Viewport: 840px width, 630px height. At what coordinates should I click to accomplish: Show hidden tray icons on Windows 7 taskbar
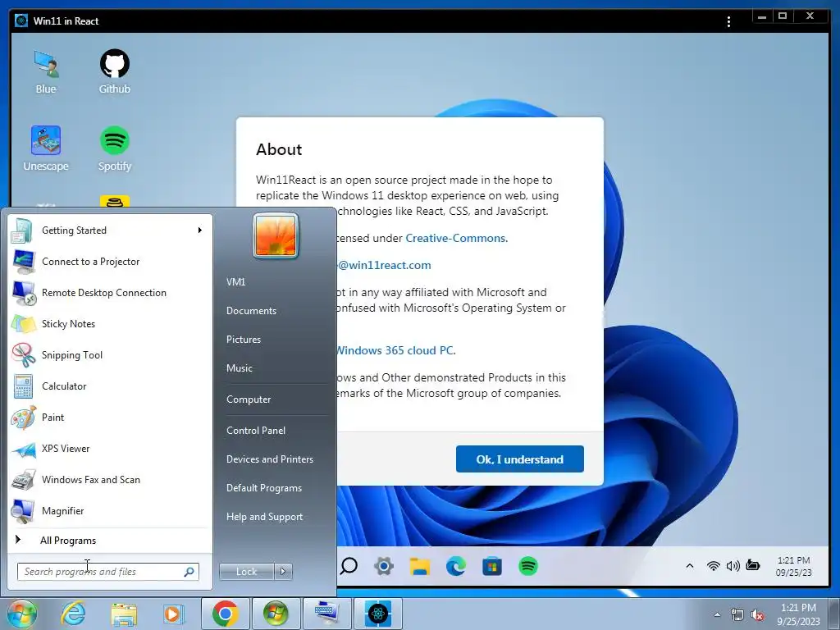(x=717, y=615)
